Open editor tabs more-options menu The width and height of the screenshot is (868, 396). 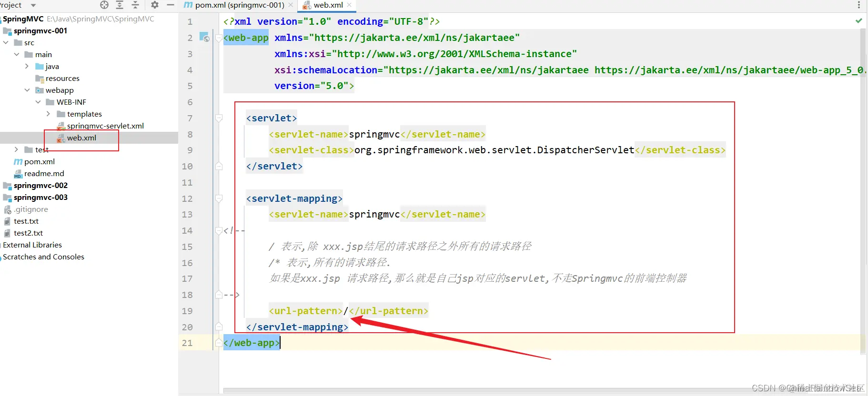tap(859, 5)
